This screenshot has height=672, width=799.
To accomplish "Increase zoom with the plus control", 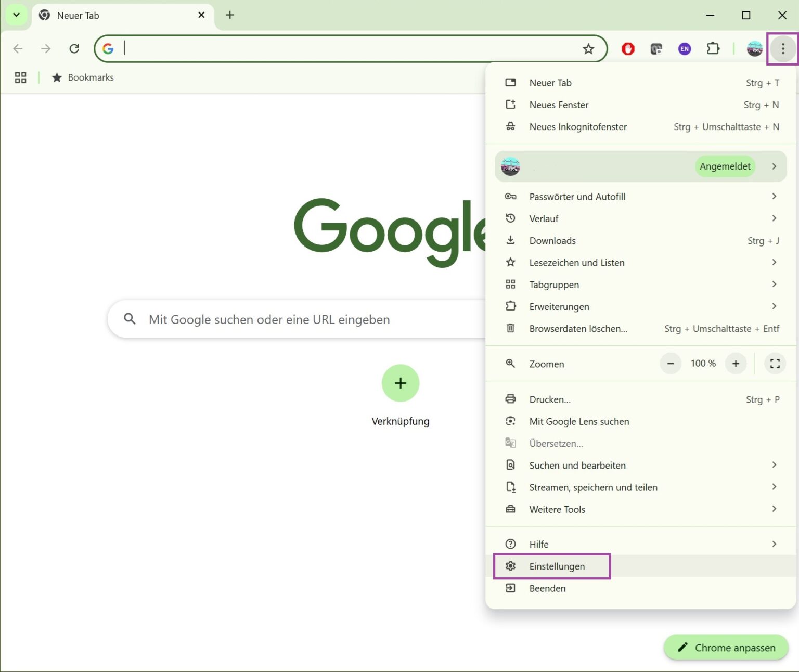I will (736, 364).
